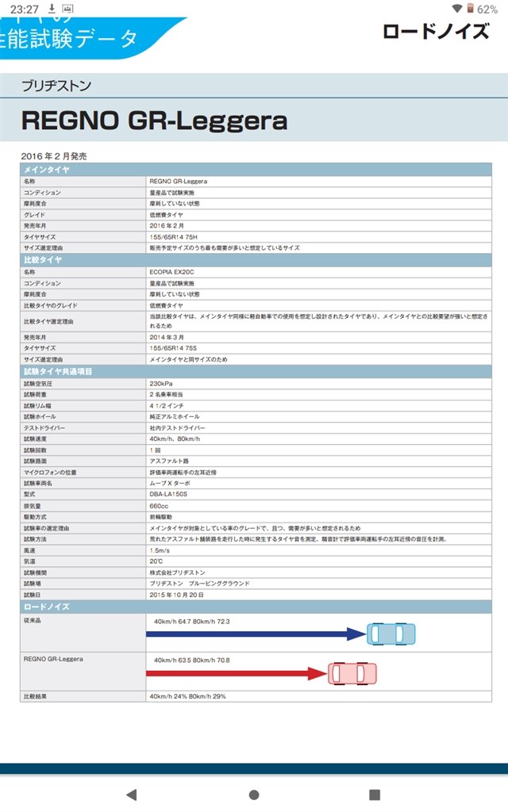Tap the blue car illustration
Image resolution: width=508 pixels, height=812 pixels.
click(391, 634)
